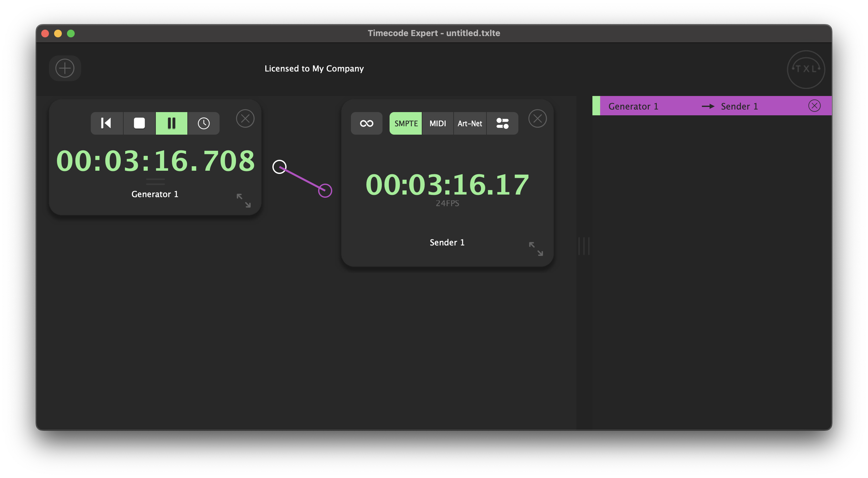Open Sender 1 settings sliders icon
The width and height of the screenshot is (868, 478).
pos(502,123)
